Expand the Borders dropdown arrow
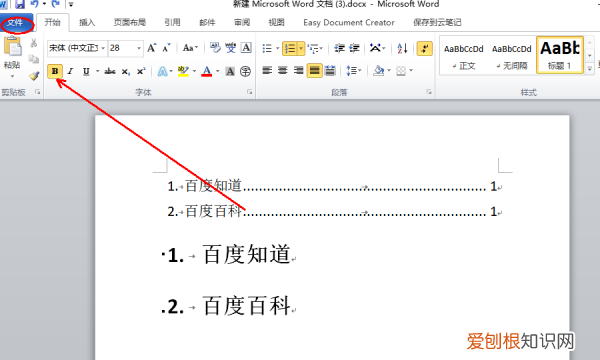600x360 pixels. (x=411, y=70)
